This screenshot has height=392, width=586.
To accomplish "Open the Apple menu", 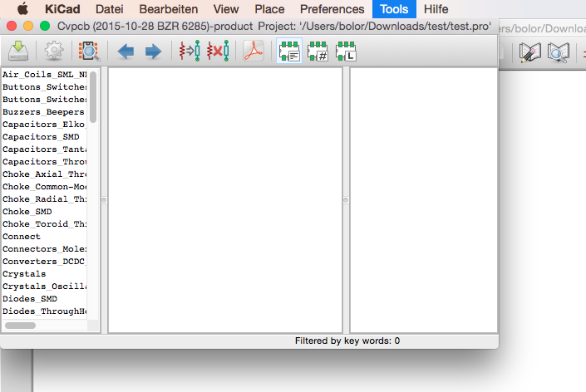I will coord(22,9).
